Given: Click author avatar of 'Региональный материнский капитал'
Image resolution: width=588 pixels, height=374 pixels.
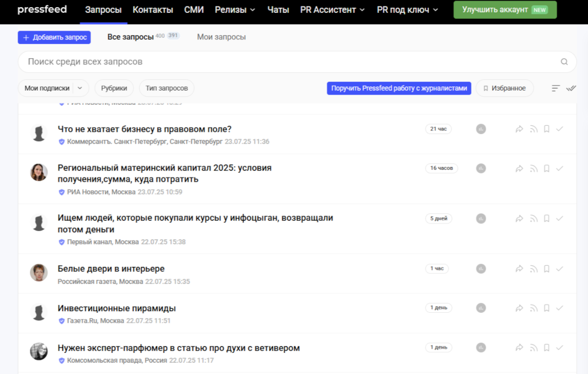Looking at the screenshot, I should coord(39,172).
